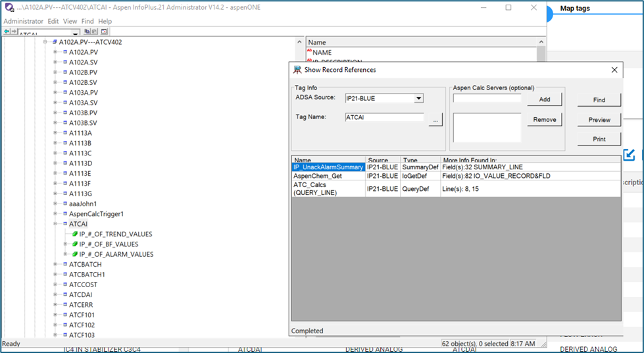
Task: Click the Aspen Calc Servers list box
Action: tap(487, 128)
